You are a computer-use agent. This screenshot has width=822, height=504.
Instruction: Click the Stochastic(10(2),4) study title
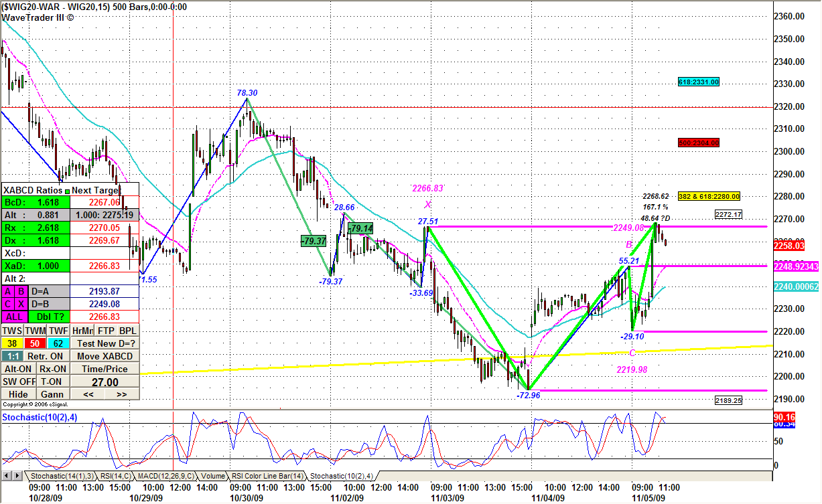click(x=39, y=417)
